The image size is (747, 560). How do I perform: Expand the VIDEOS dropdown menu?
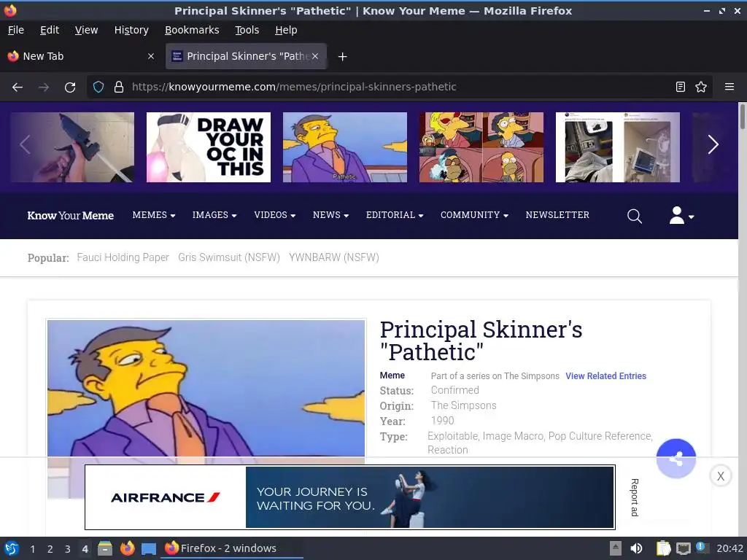pos(275,215)
